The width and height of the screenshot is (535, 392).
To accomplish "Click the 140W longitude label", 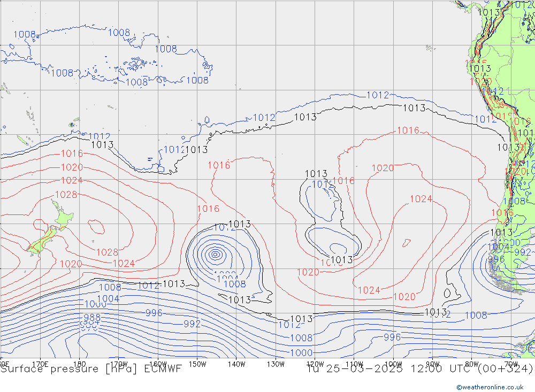I will [236, 364].
